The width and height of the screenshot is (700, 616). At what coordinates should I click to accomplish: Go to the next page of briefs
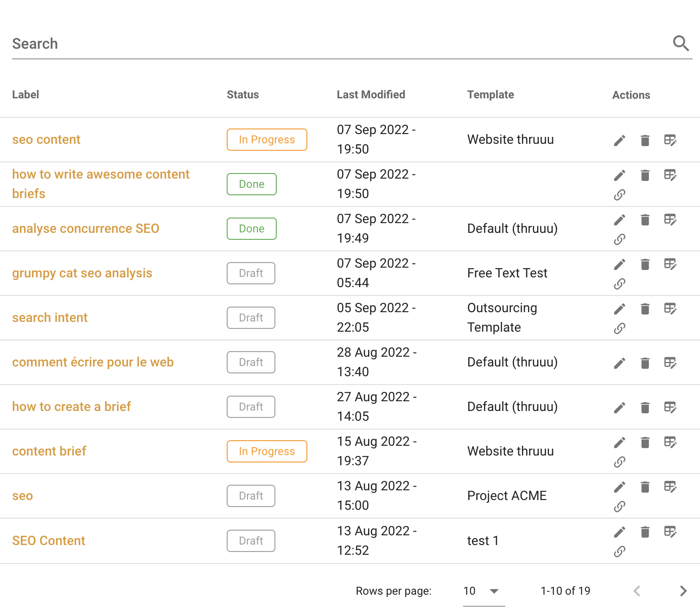click(682, 591)
